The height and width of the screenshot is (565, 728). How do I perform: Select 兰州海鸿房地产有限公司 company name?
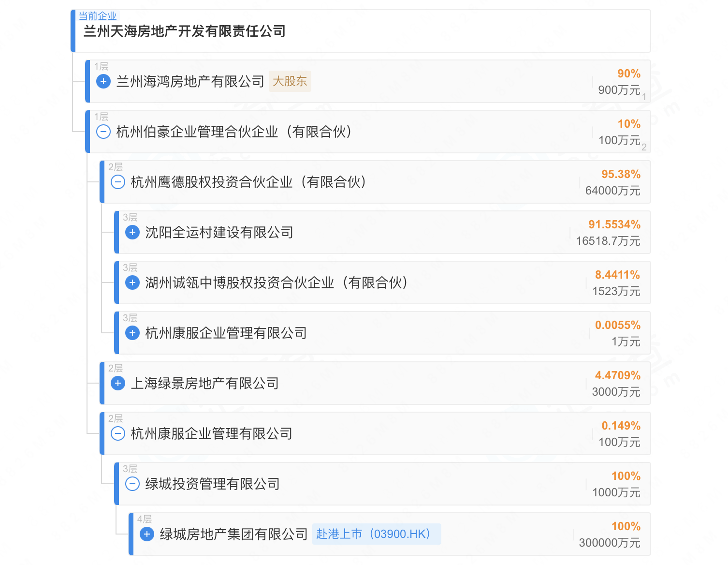[190, 81]
